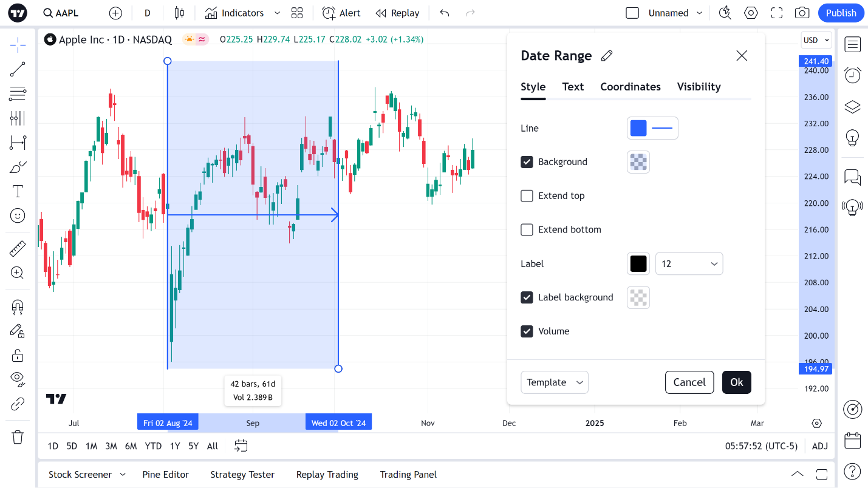Open the chat bubbles panel
Viewport: 868px width, 488px height.
click(853, 177)
